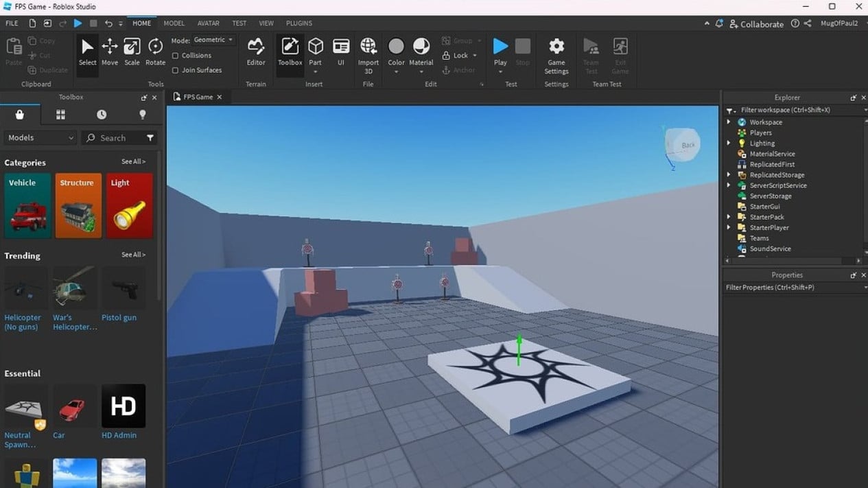This screenshot has width=868, height=488.
Task: Open the UI insert tool
Action: (x=341, y=52)
